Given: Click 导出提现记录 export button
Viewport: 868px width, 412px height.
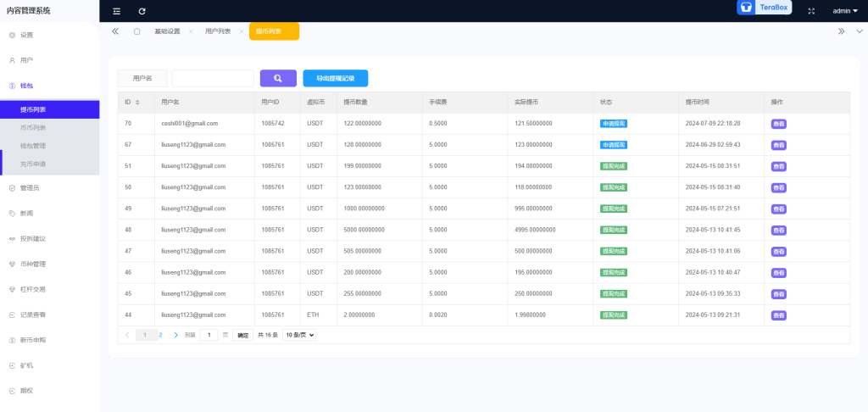Looking at the screenshot, I should coord(335,78).
